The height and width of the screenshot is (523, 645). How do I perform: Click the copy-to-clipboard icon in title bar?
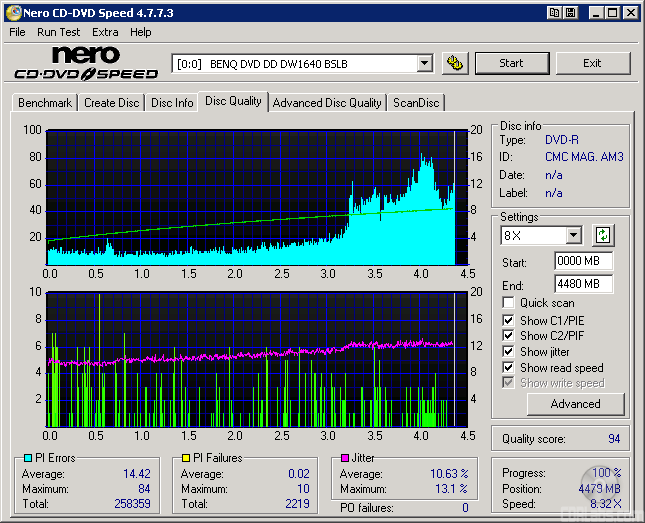pyautogui.click(x=553, y=13)
